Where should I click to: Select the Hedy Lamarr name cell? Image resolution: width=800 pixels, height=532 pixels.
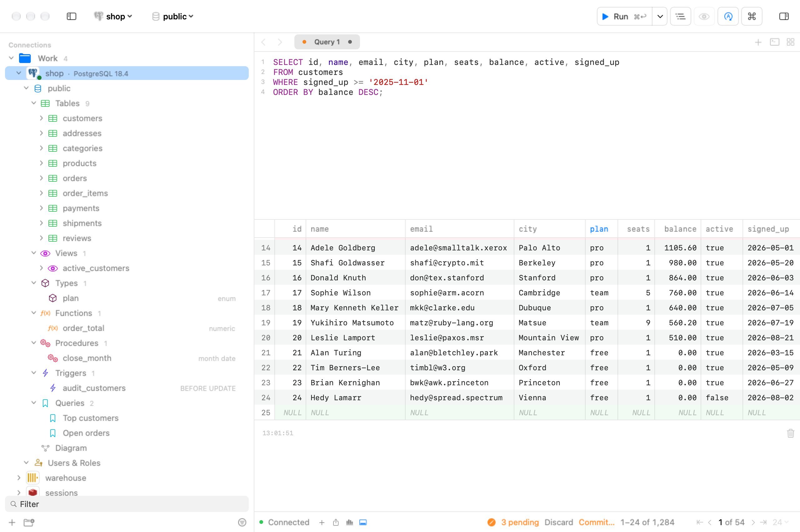click(x=356, y=397)
